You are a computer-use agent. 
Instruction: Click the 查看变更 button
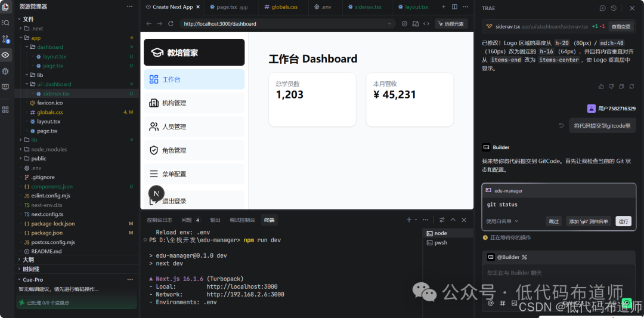pyautogui.click(x=621, y=27)
